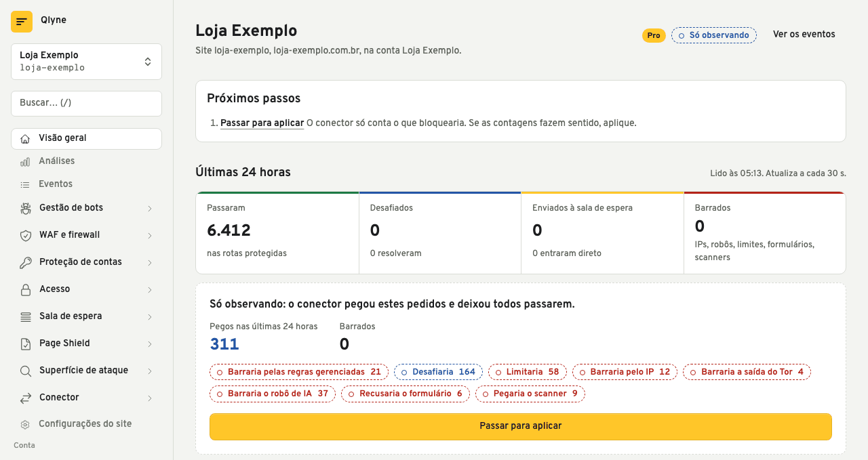Click the yellow Passar para aplicar button
This screenshot has width=868, height=460.
[x=520, y=426]
